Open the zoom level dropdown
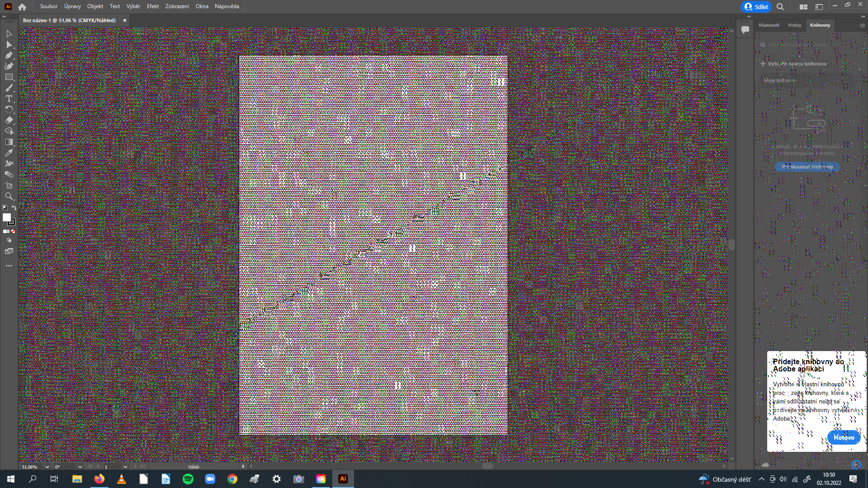The height and width of the screenshot is (488, 868). click(47, 467)
